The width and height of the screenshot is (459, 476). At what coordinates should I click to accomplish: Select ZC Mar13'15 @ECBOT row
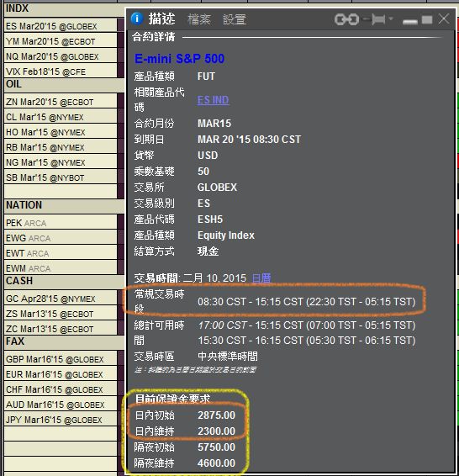(61, 329)
